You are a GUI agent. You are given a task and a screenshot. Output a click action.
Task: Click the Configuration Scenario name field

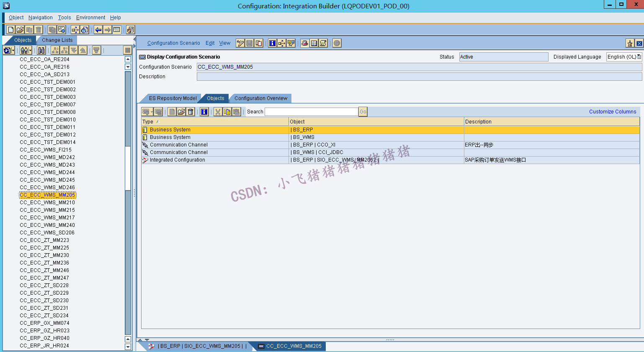pos(419,67)
